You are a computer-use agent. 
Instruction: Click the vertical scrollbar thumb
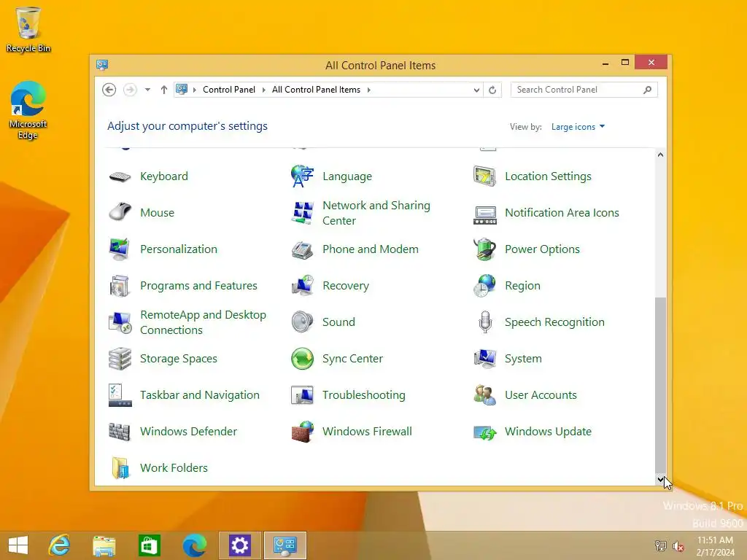[x=660, y=386]
